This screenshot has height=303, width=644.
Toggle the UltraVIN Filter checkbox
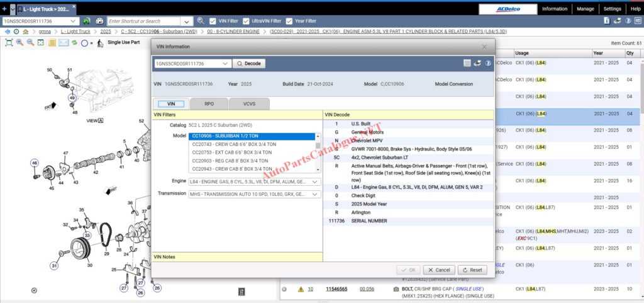(246, 21)
